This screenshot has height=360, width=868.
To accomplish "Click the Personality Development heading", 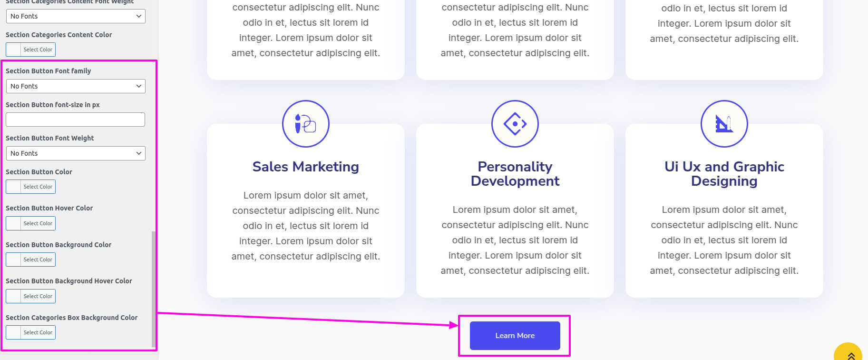I will (515, 174).
